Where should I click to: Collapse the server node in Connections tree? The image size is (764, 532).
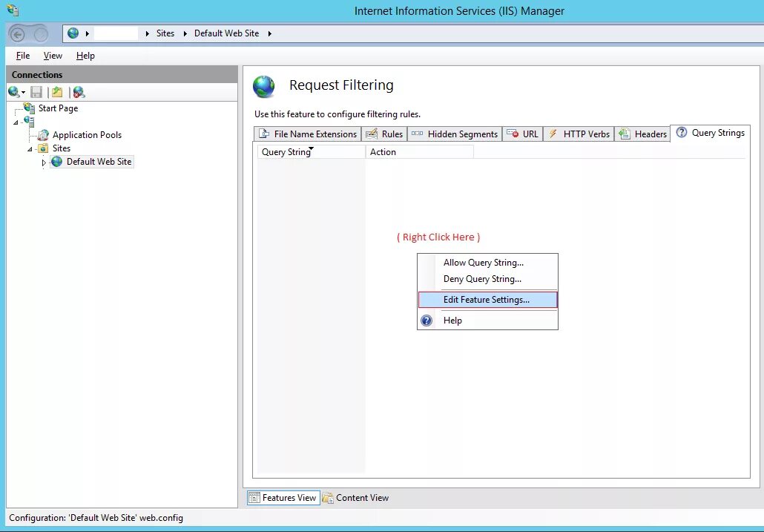coord(16,122)
